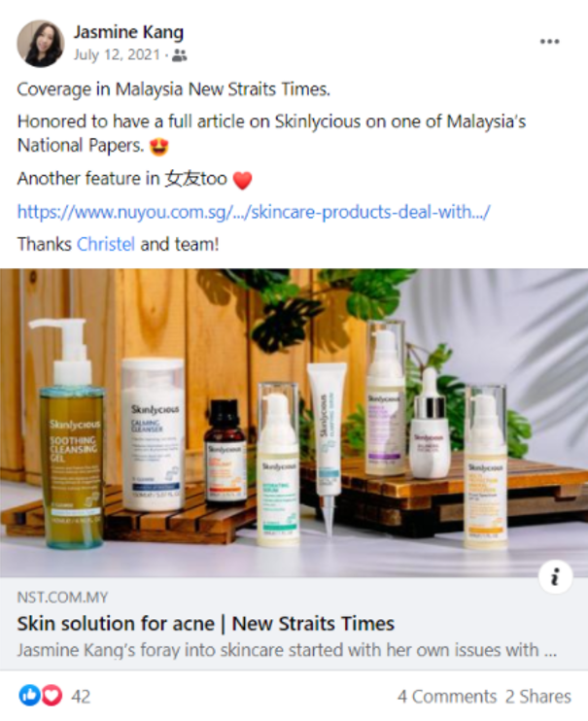The width and height of the screenshot is (588, 721).
Task: View the 4 Comments on the post
Action: tap(447, 697)
